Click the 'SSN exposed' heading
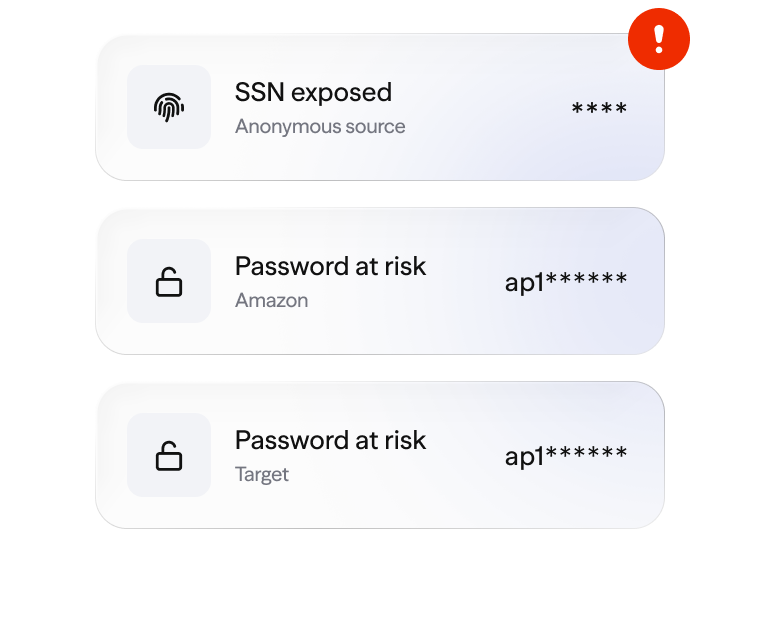The width and height of the screenshot is (760, 623). [313, 93]
